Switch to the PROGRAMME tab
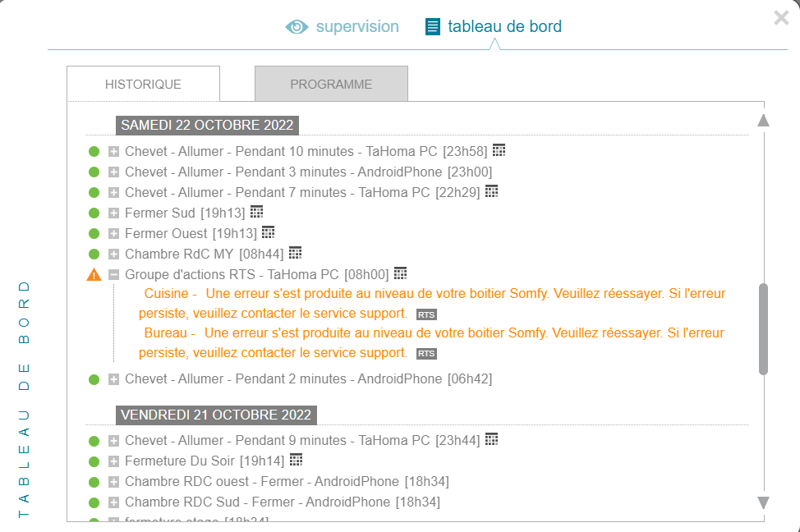This screenshot has width=800, height=532. point(331,85)
